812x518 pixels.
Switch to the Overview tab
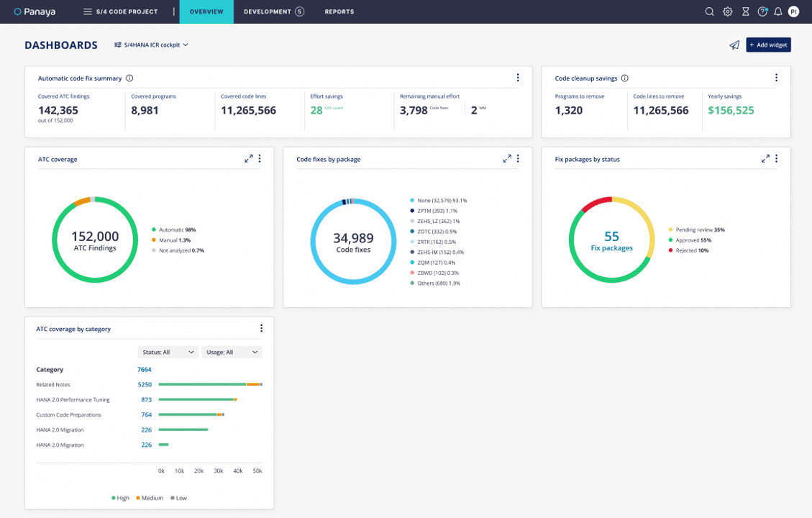click(x=206, y=12)
